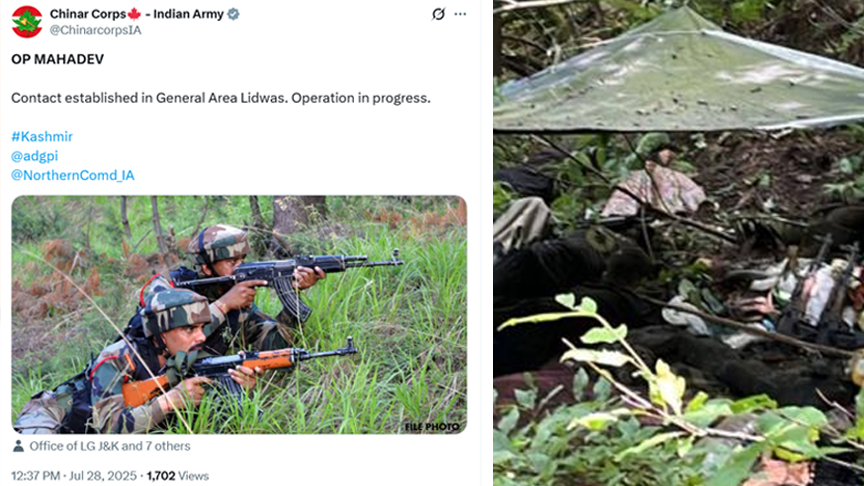
Task: Follow the @adgpi mention
Action: [34, 156]
